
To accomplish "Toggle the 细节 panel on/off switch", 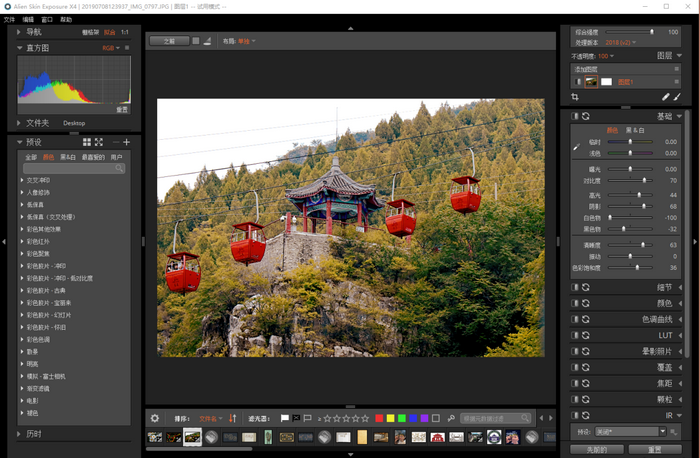I will coord(575,287).
